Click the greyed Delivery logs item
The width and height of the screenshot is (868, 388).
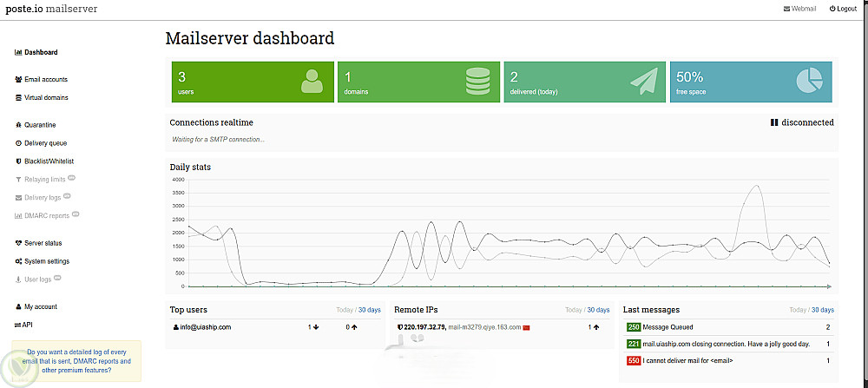coord(39,198)
